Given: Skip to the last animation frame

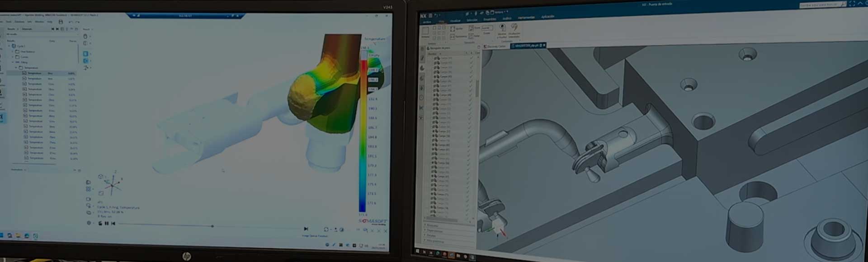Looking at the screenshot, I should point(306,229).
